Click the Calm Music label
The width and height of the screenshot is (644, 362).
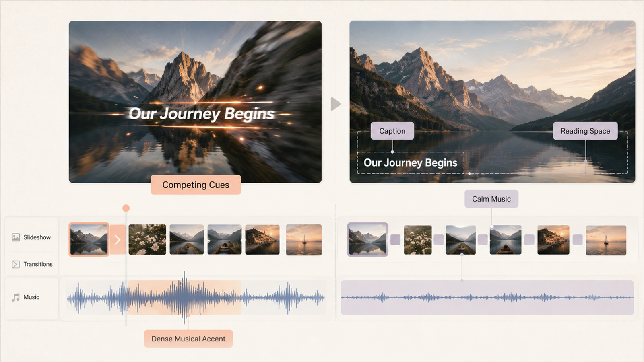491,199
